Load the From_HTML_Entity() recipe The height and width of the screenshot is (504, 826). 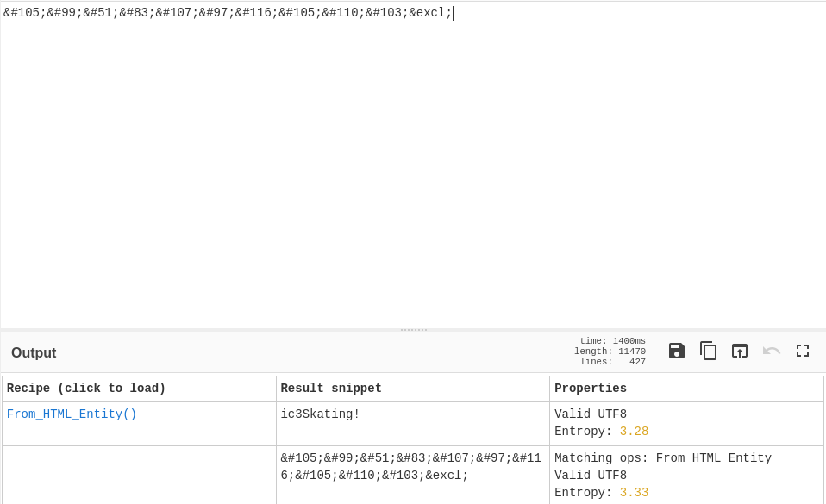(x=72, y=414)
